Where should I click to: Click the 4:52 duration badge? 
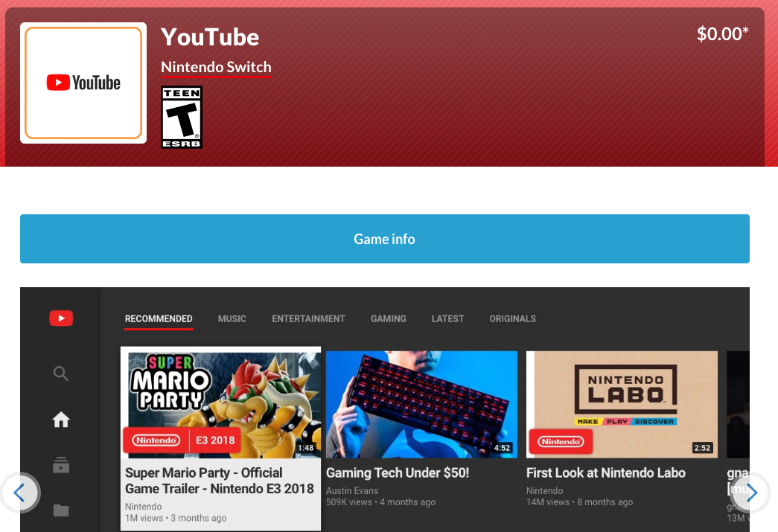point(502,448)
